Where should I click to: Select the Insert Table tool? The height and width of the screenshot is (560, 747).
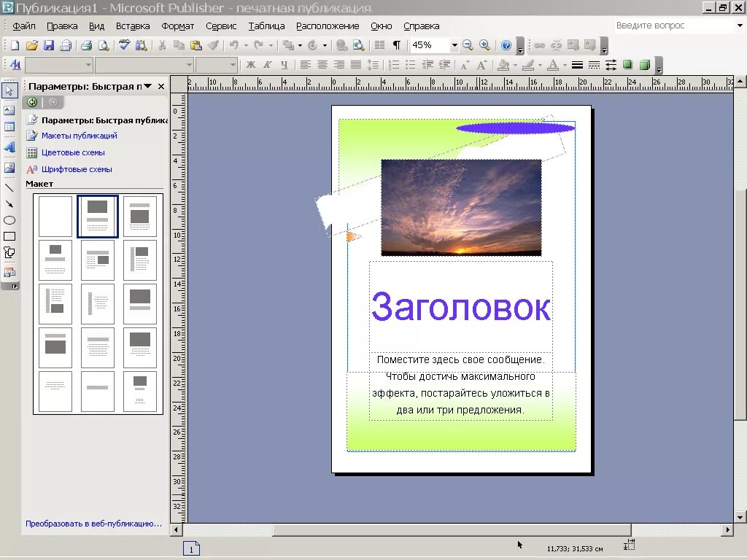pyautogui.click(x=9, y=127)
